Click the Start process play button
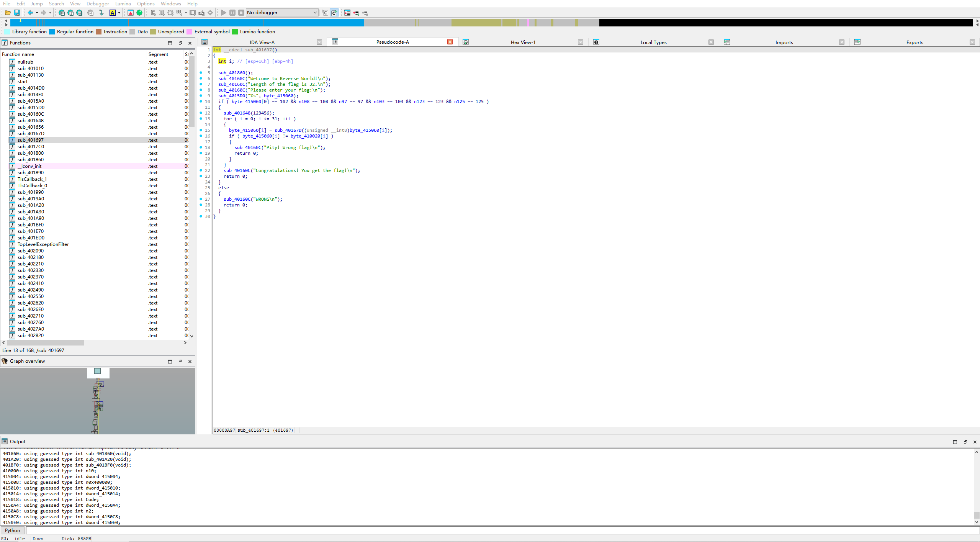 point(224,13)
